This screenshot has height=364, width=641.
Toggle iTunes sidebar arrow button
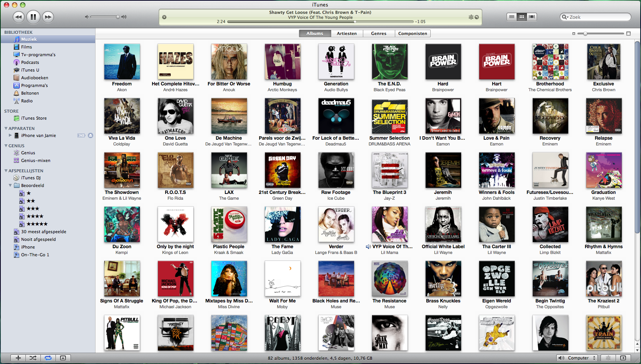(623, 358)
